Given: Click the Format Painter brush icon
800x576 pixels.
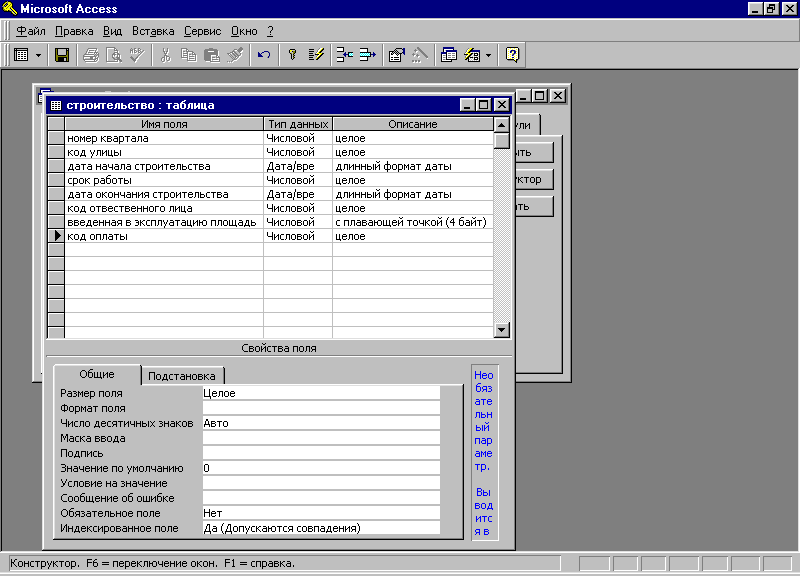Looking at the screenshot, I should (235, 55).
